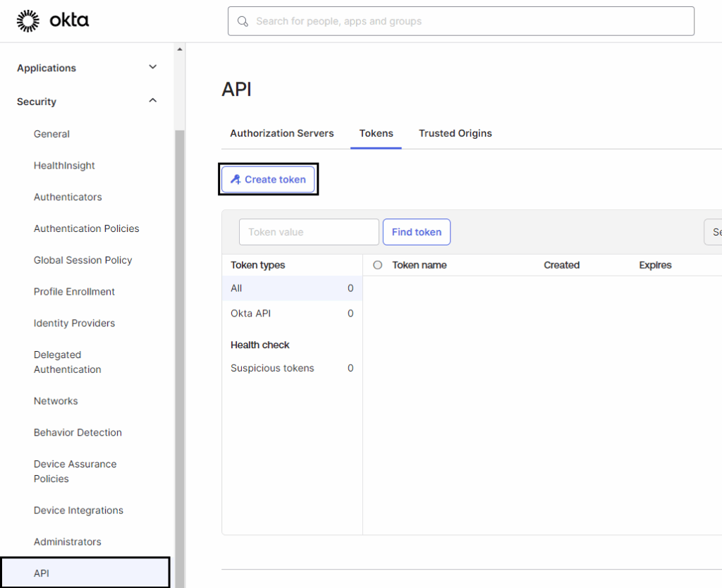Open Identity Providers
Viewport: 722px width, 588px height.
pos(74,323)
